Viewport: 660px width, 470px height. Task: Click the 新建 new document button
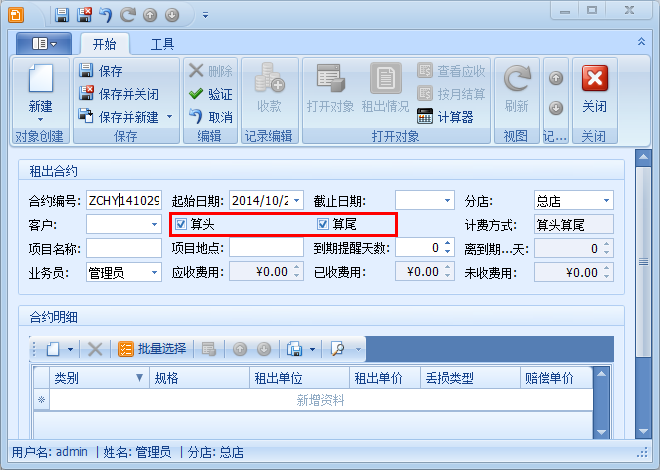click(x=40, y=93)
